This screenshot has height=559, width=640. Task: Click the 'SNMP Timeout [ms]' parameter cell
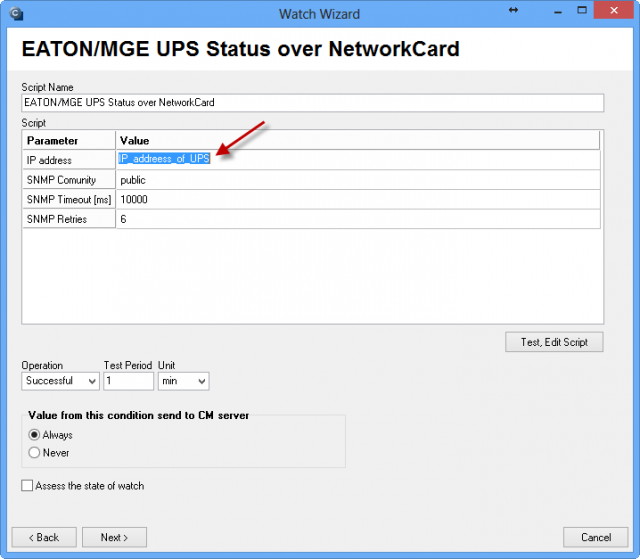(x=69, y=200)
